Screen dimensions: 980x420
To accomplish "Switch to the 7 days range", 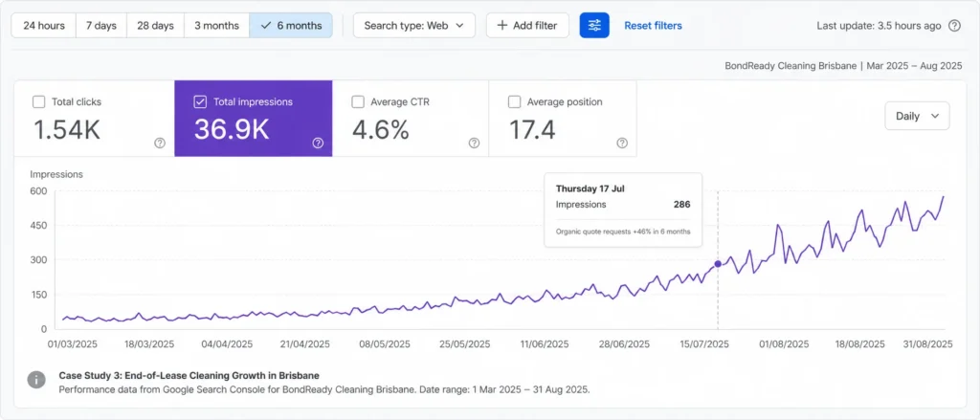I will click(x=101, y=26).
